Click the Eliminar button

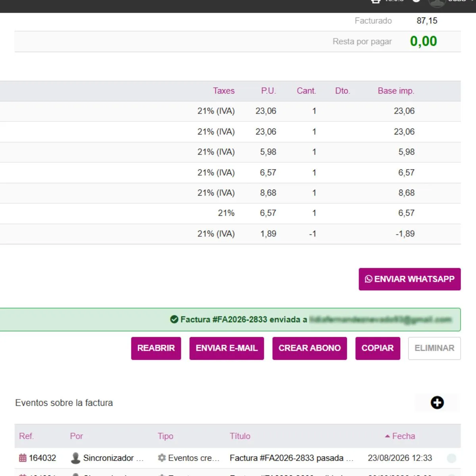(434, 348)
